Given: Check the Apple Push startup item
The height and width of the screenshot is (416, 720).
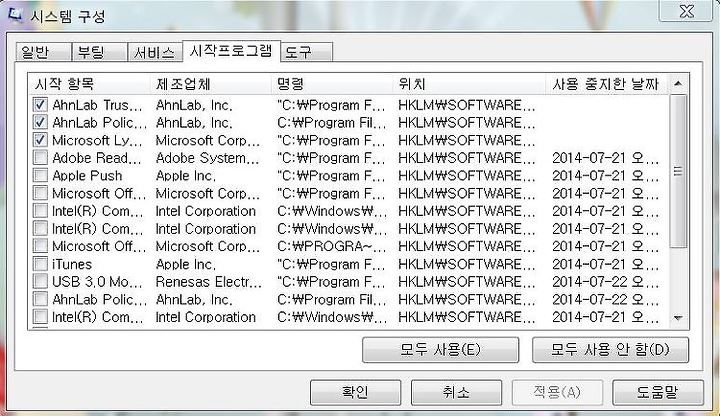Looking at the screenshot, I should 40,175.
